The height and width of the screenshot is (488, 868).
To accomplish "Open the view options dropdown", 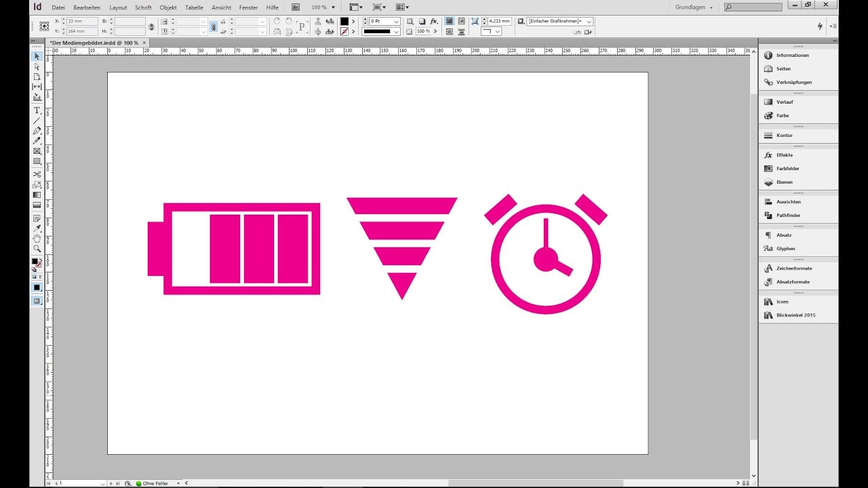I will 357,7.
